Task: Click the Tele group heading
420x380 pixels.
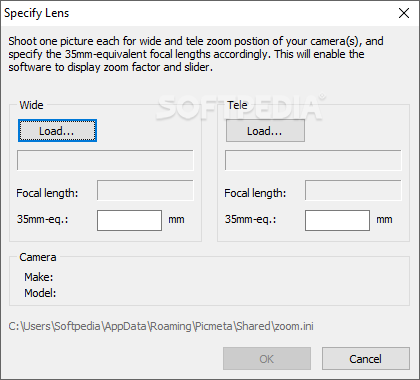Action: (x=237, y=105)
